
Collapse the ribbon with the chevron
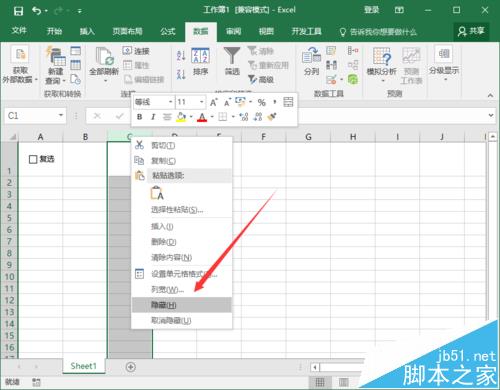(490, 95)
